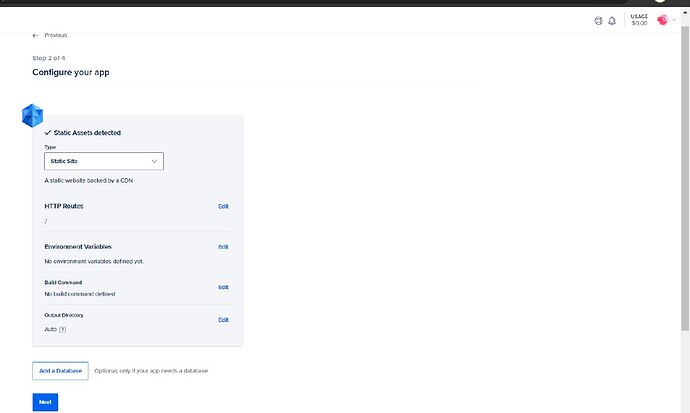
Task: Click the 'Configure your app' heading
Action: point(71,73)
